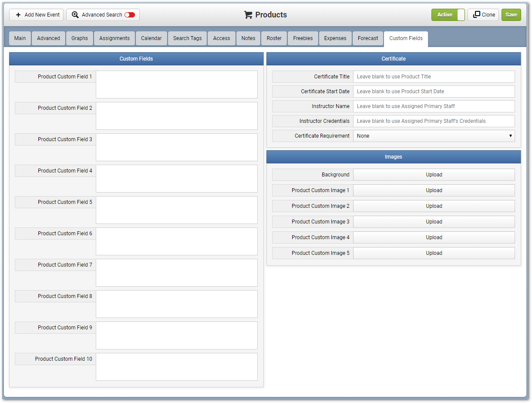Viewport: 532px width, 403px height.
Task: Switch to the Roster tab
Action: (x=274, y=38)
